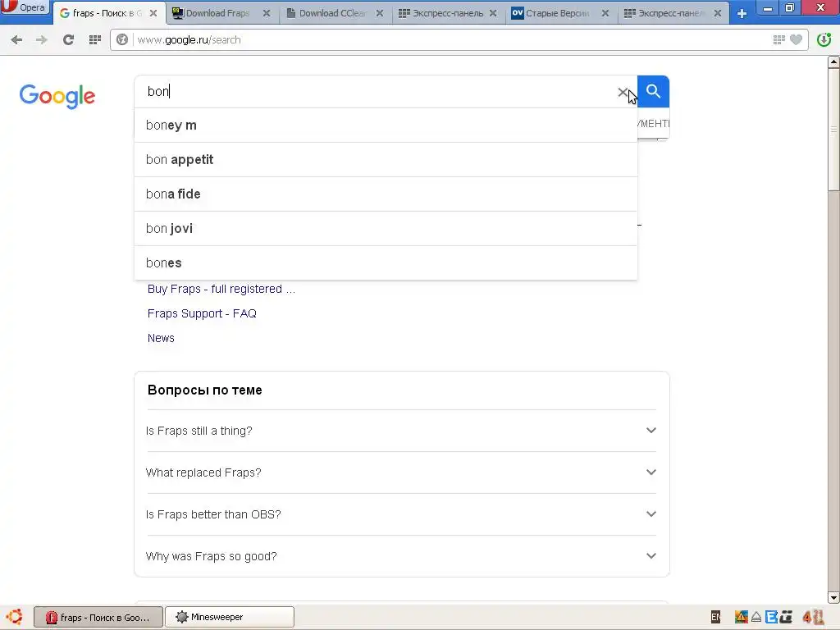840x630 pixels.
Task: Open the Speed Dial grid icon in toolbar
Action: pyautogui.click(x=95, y=39)
